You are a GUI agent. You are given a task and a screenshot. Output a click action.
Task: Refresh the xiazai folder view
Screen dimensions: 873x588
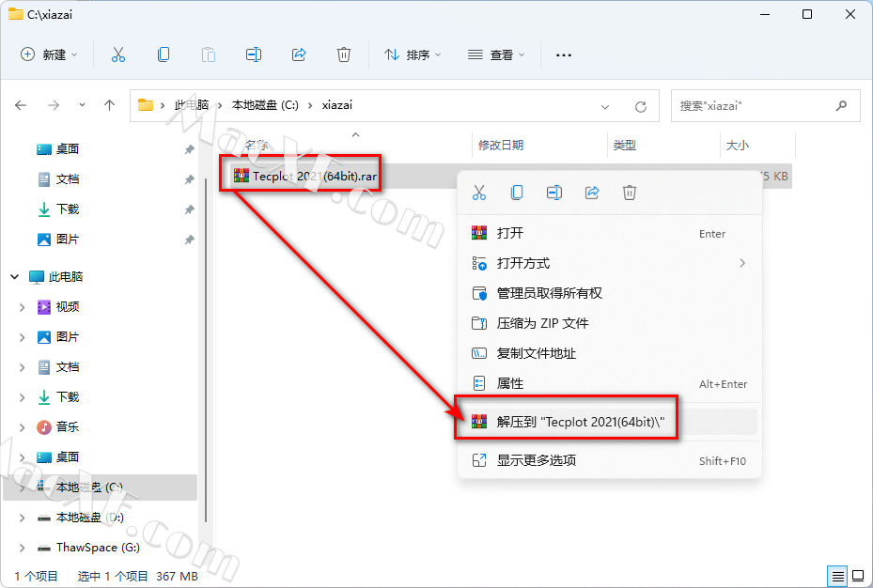pos(641,106)
